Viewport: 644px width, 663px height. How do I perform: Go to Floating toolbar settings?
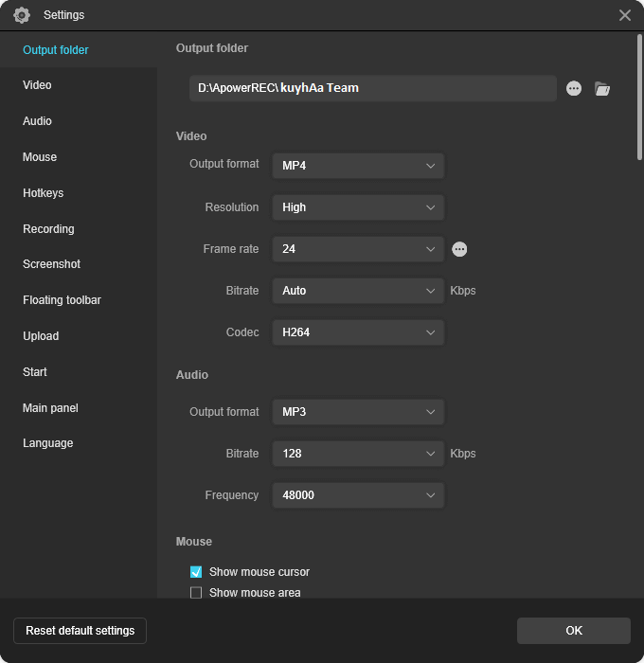[x=63, y=300]
